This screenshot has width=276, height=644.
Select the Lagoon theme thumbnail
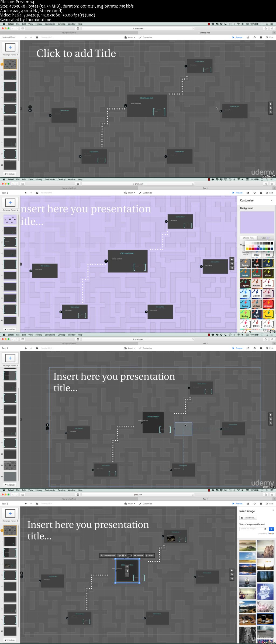[245, 284]
